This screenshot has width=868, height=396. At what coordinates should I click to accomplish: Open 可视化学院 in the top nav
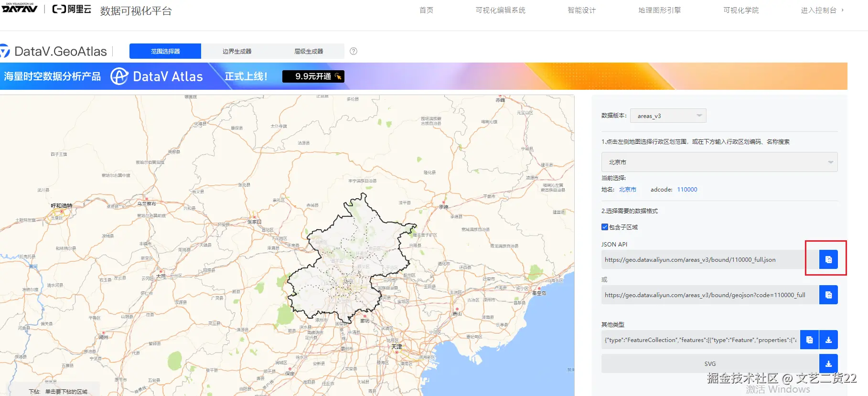click(741, 10)
